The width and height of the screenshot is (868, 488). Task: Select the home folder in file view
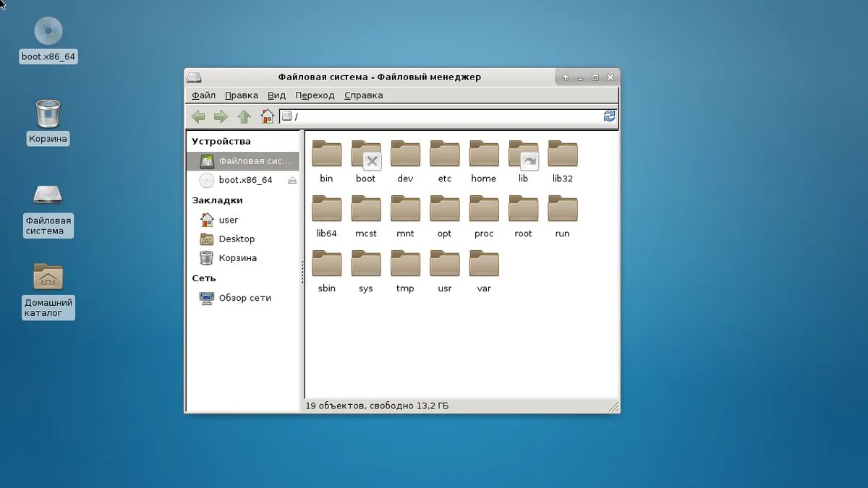pos(484,162)
